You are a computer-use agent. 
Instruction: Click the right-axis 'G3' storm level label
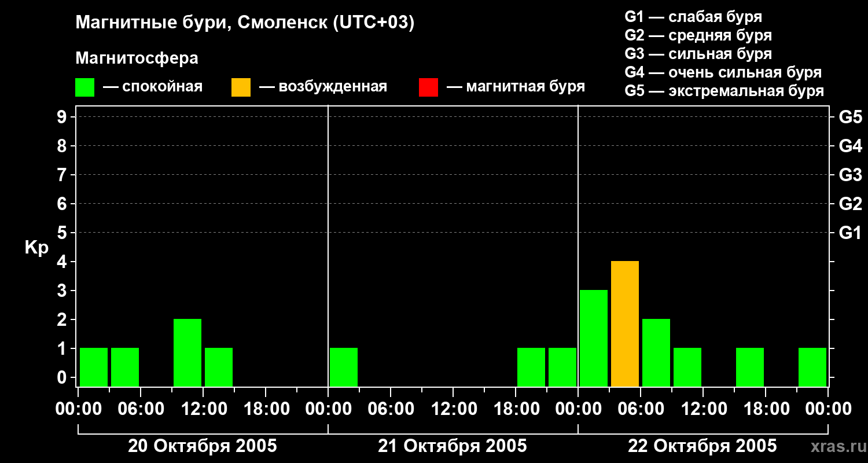(x=851, y=175)
